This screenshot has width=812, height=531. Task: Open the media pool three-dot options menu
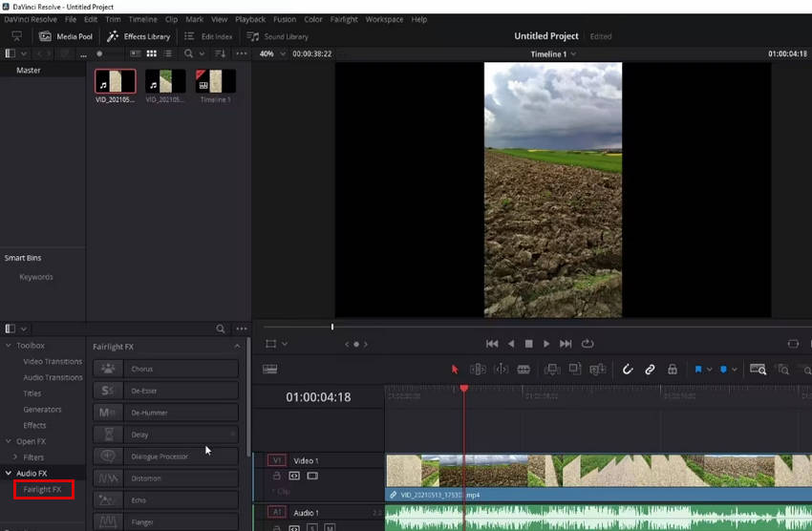242,53
